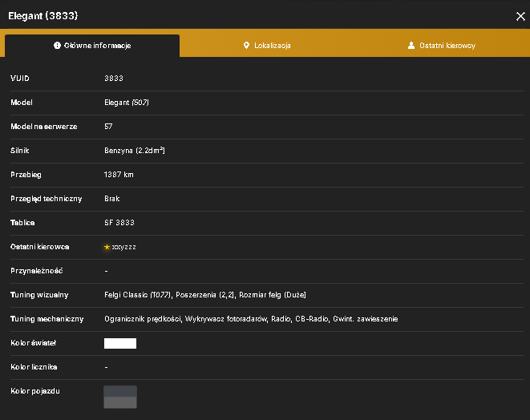The width and height of the screenshot is (530, 420).
Task: Select the Główne informacje tab
Action: [x=92, y=46]
